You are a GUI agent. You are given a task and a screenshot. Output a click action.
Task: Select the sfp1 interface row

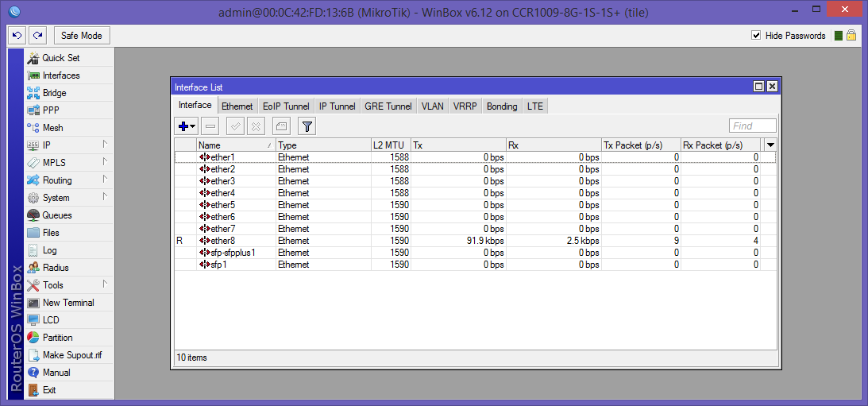coord(475,265)
